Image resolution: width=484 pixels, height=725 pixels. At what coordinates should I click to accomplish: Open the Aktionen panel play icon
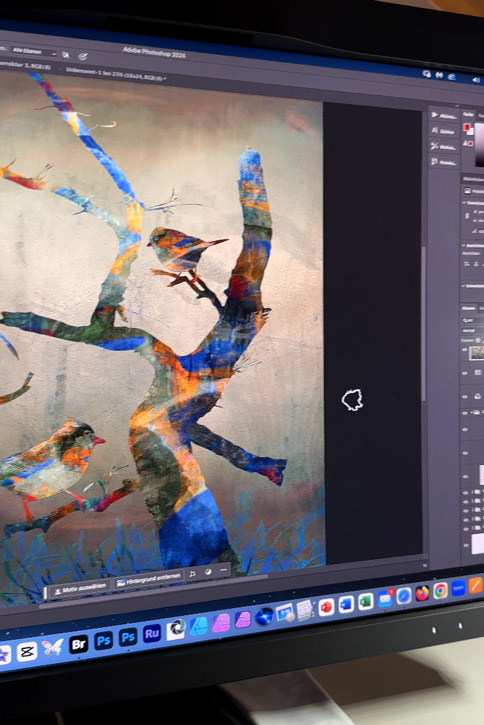tap(435, 115)
